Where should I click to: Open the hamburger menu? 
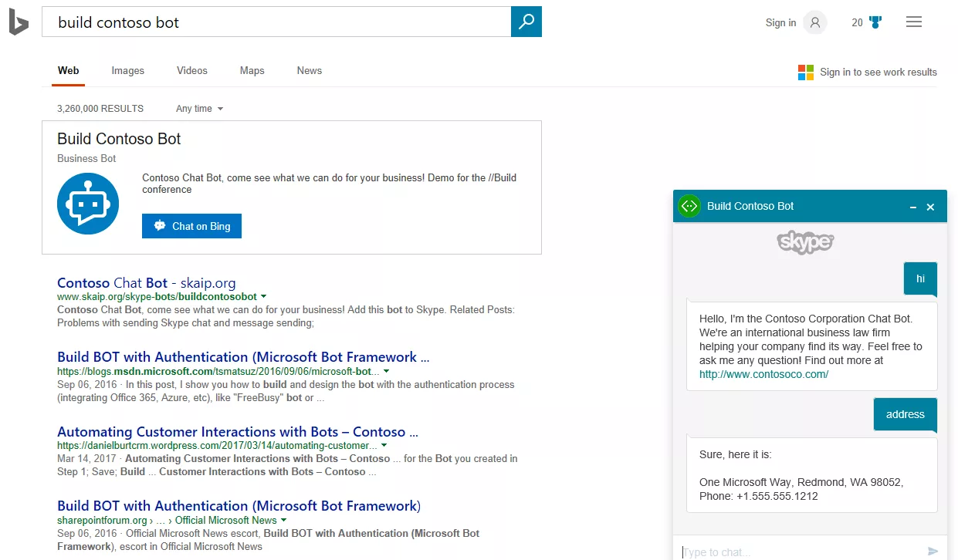coord(914,22)
